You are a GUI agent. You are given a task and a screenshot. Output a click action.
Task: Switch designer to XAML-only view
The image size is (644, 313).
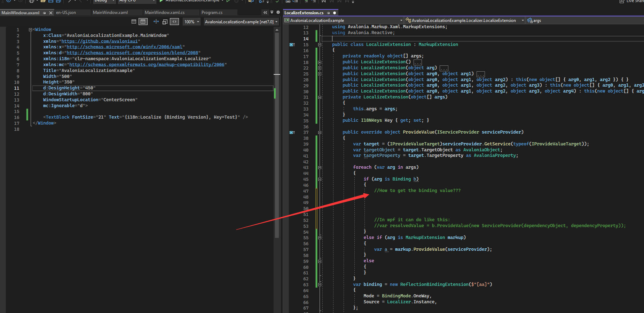[174, 21]
